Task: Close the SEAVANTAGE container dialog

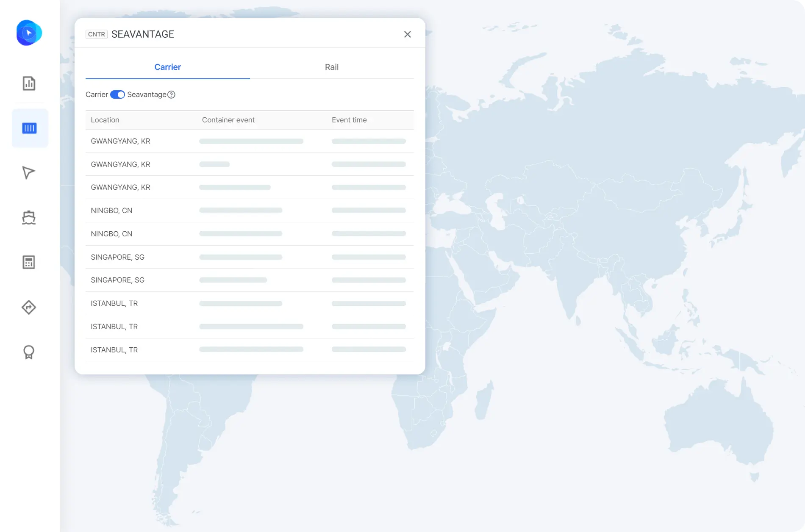Action: coord(408,34)
